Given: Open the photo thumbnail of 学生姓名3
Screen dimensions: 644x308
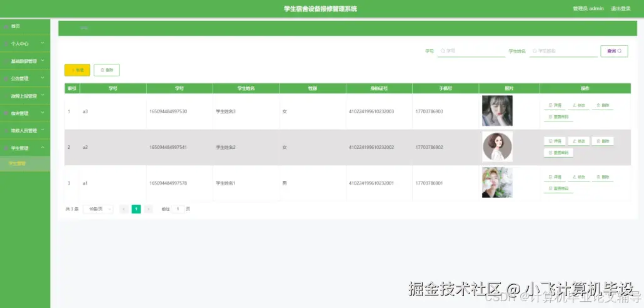Looking at the screenshot, I should [497, 111].
